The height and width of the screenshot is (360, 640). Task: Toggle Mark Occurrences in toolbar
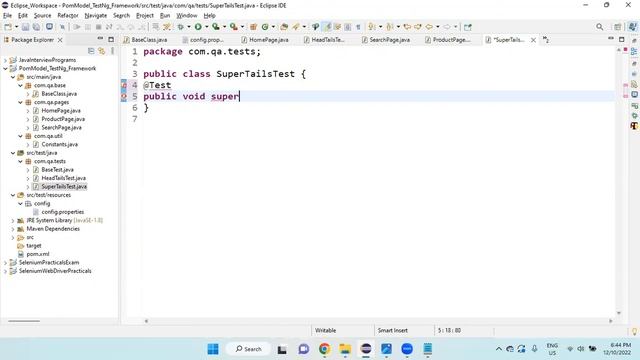pyautogui.click(x=327, y=27)
